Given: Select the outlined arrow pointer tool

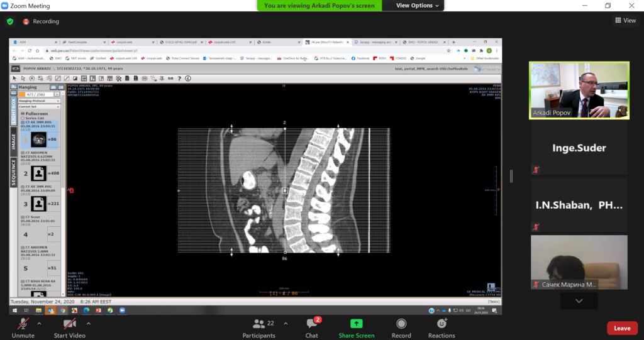Looking at the screenshot, I should pyautogui.click(x=23, y=79).
